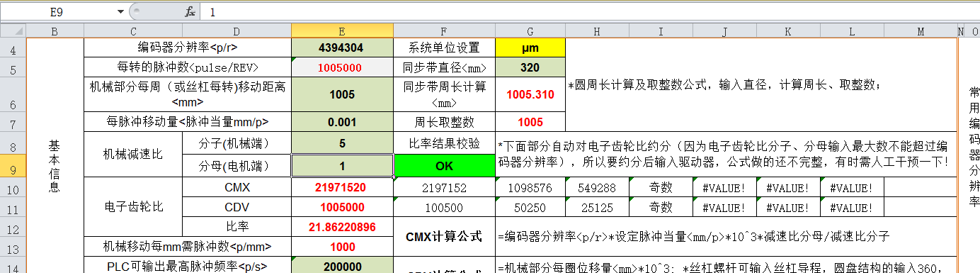
Task: Select the 1005.310 circumference cell
Action: pos(530,95)
